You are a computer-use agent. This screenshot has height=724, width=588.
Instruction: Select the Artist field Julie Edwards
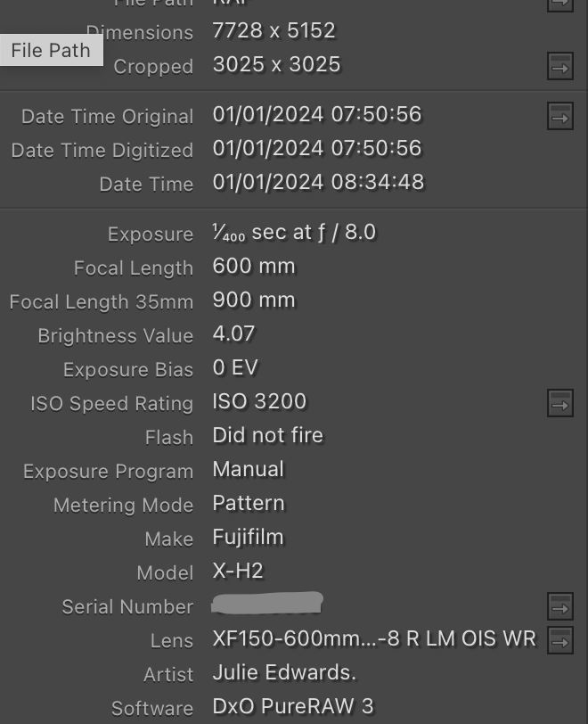[x=284, y=673]
